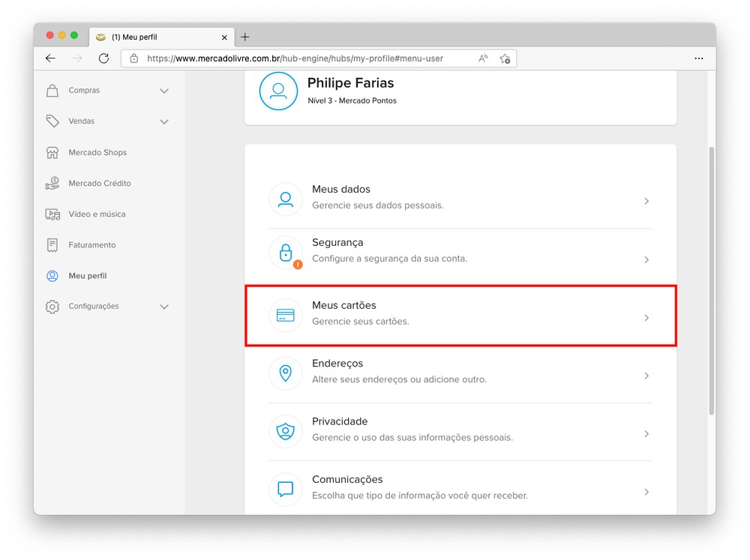Expand the Vendas chevron in sidebar

pos(164,121)
